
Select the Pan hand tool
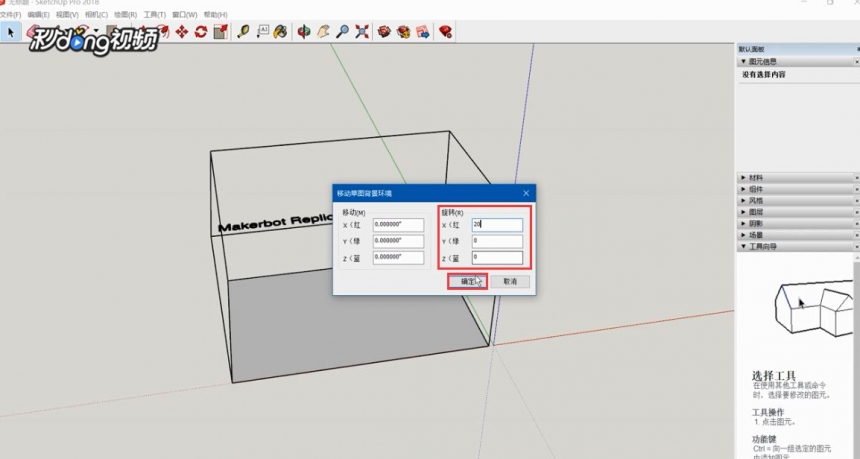[323, 32]
